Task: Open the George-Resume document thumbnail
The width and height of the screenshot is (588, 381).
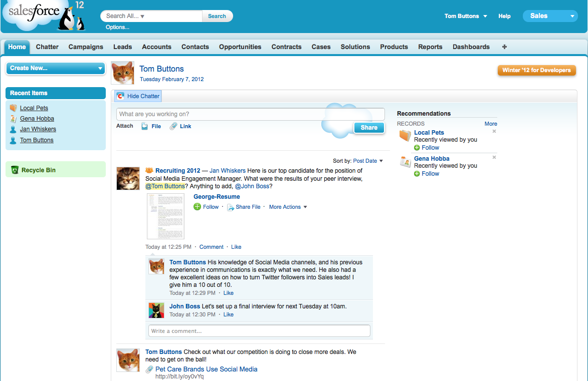Action: 166,216
